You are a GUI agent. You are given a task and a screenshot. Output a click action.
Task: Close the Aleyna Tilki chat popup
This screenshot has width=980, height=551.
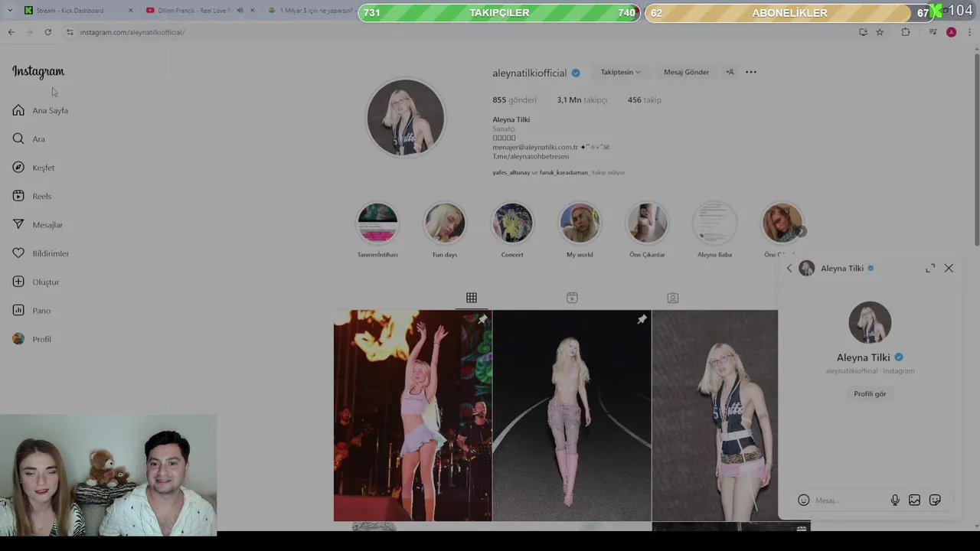[949, 269]
